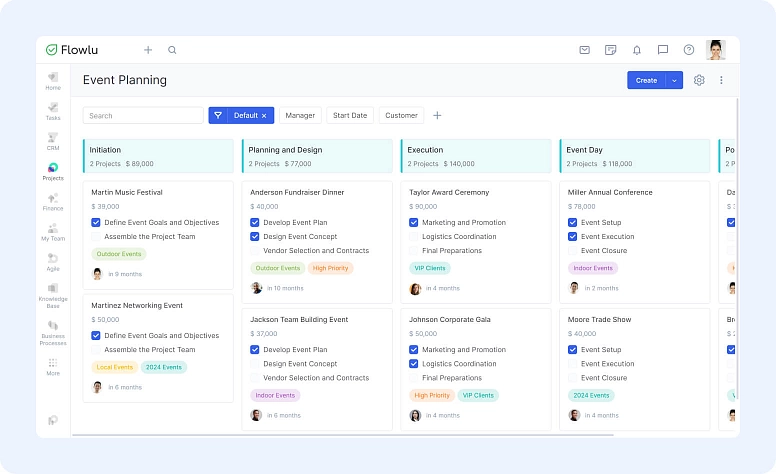Open project settings gear icon
The width and height of the screenshot is (776, 474).
699,80
